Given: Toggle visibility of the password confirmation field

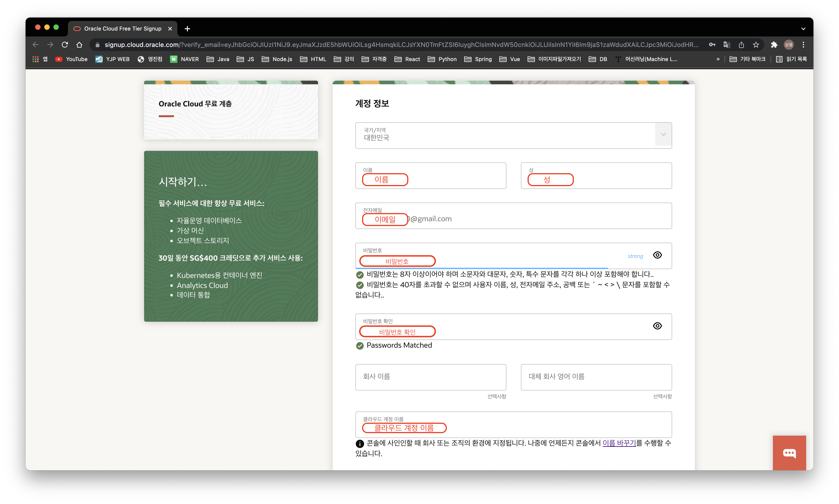Looking at the screenshot, I should pyautogui.click(x=657, y=326).
